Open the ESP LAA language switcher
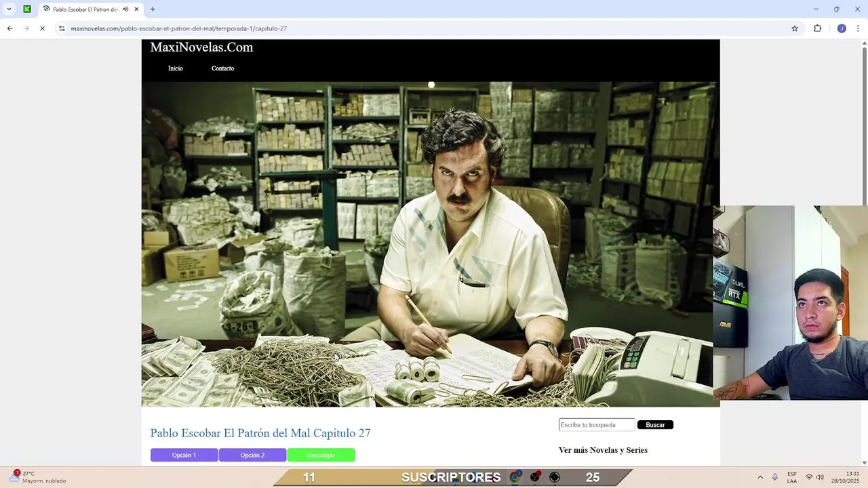Viewport: 868px width, 488px height. [x=792, y=477]
